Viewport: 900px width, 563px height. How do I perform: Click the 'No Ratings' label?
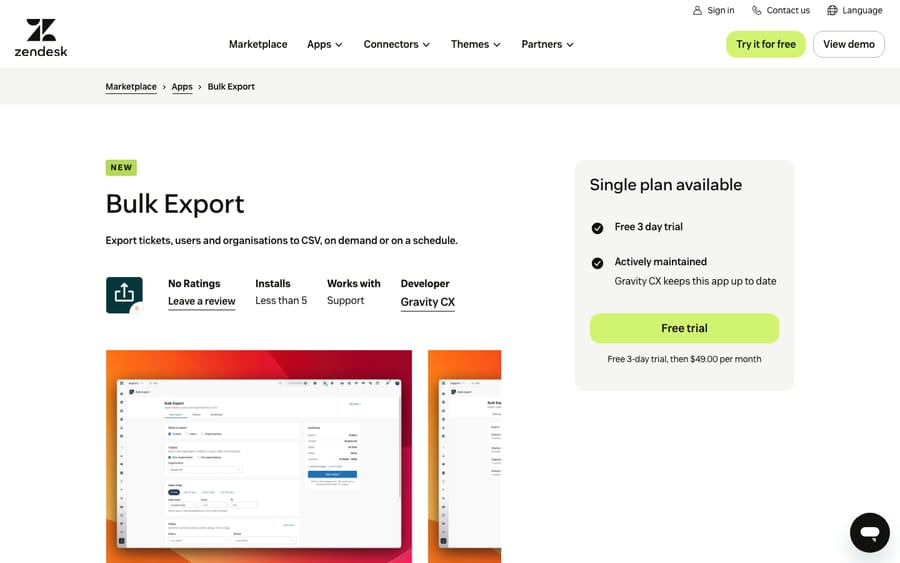pyautogui.click(x=194, y=284)
